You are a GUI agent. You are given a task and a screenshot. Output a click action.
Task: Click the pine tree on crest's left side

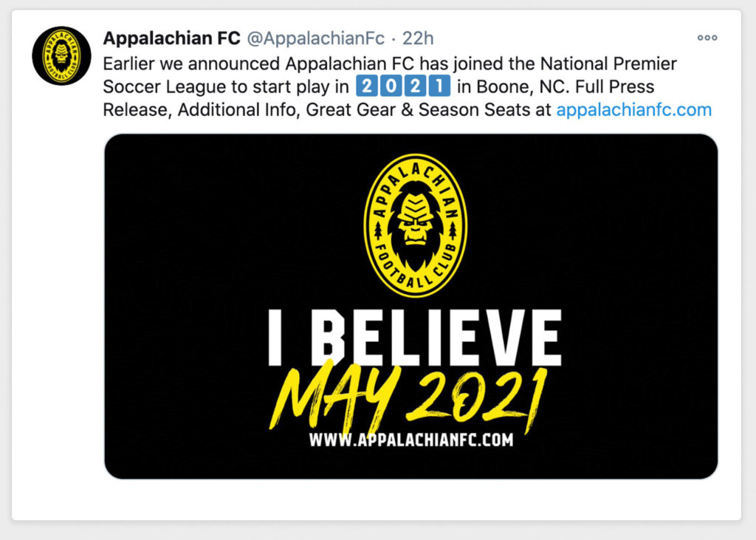pyautogui.click(x=378, y=230)
